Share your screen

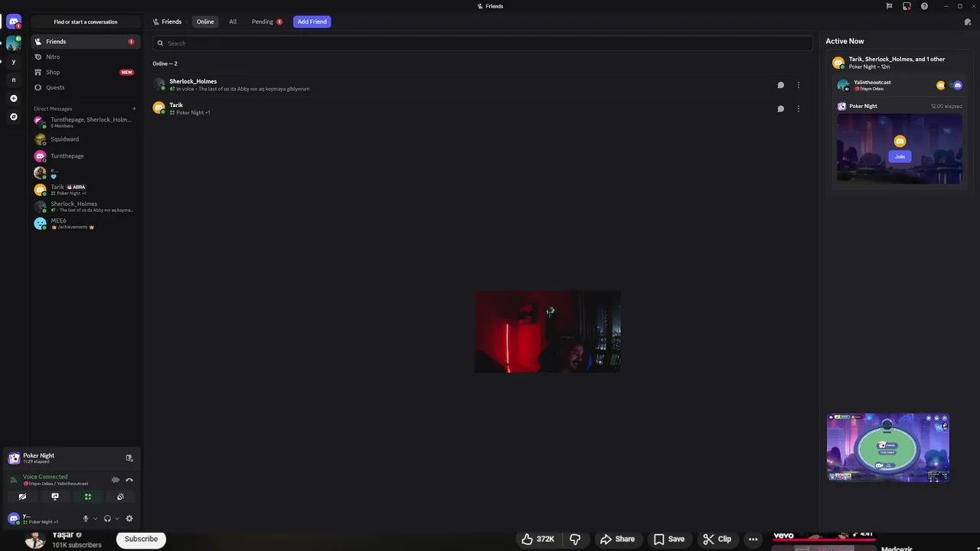coord(54,497)
